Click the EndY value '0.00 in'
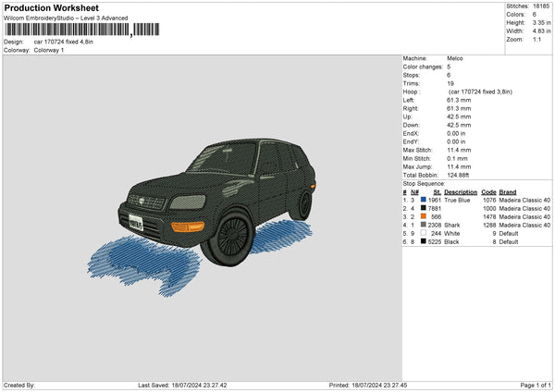 click(x=456, y=141)
